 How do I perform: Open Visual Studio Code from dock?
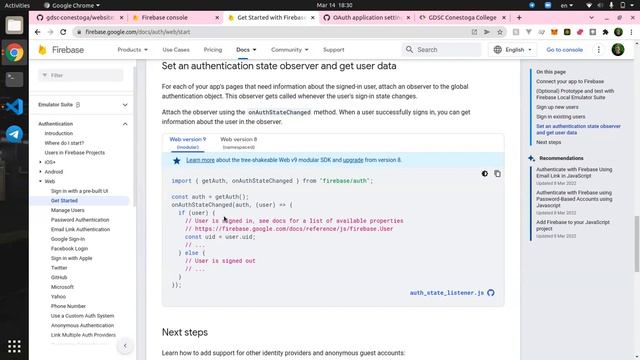point(14,107)
